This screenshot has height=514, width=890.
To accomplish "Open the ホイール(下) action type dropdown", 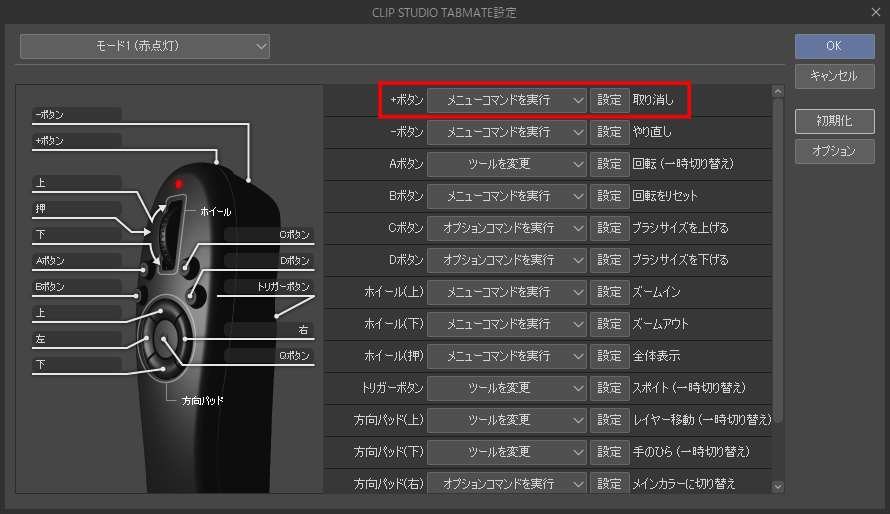I will [507, 325].
